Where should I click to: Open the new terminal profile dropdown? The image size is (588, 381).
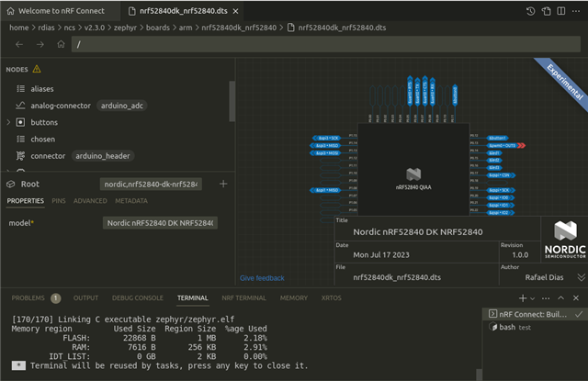(533, 298)
